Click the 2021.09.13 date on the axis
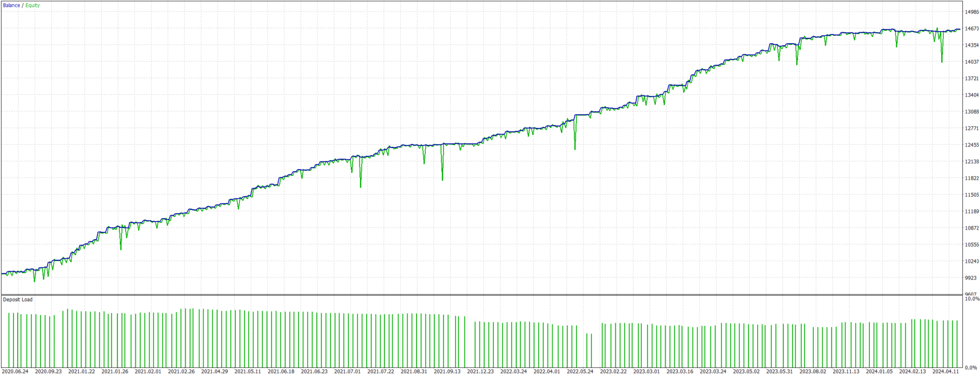This screenshot has height=375, width=980. 447,371
